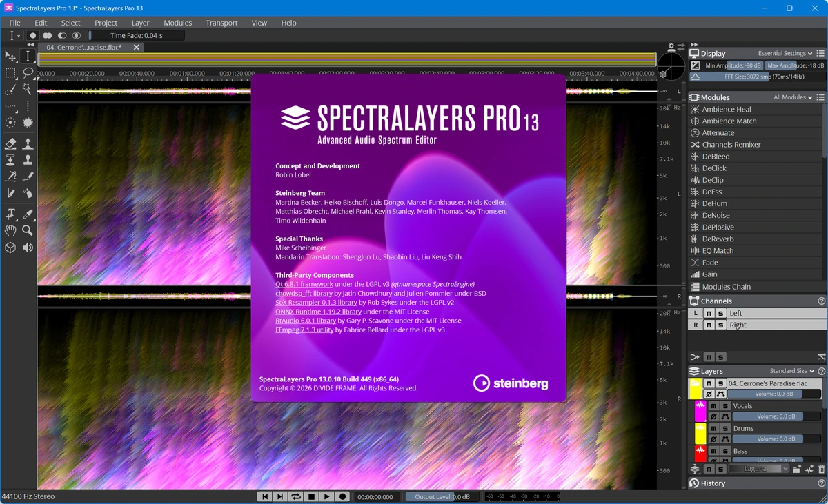This screenshot has width=828, height=504.
Task: Select the Playback speaker tool
Action: click(28, 248)
